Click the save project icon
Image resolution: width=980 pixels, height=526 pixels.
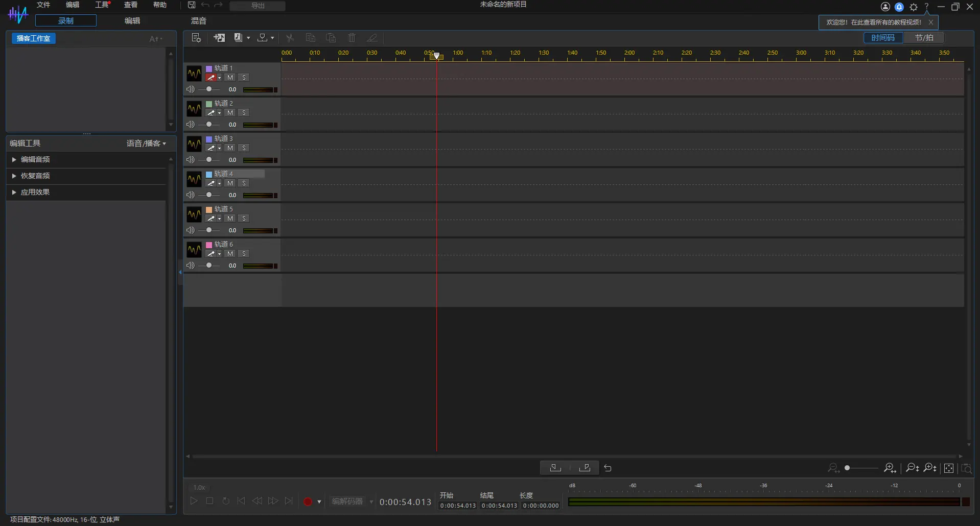coord(192,5)
